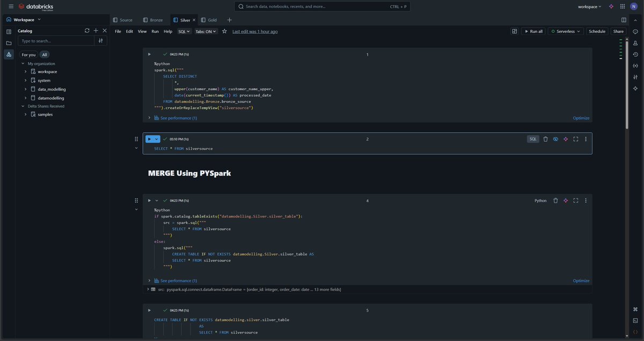Open the SQL default language dropdown
Image resolution: width=644 pixels, height=341 pixels.
point(184,31)
